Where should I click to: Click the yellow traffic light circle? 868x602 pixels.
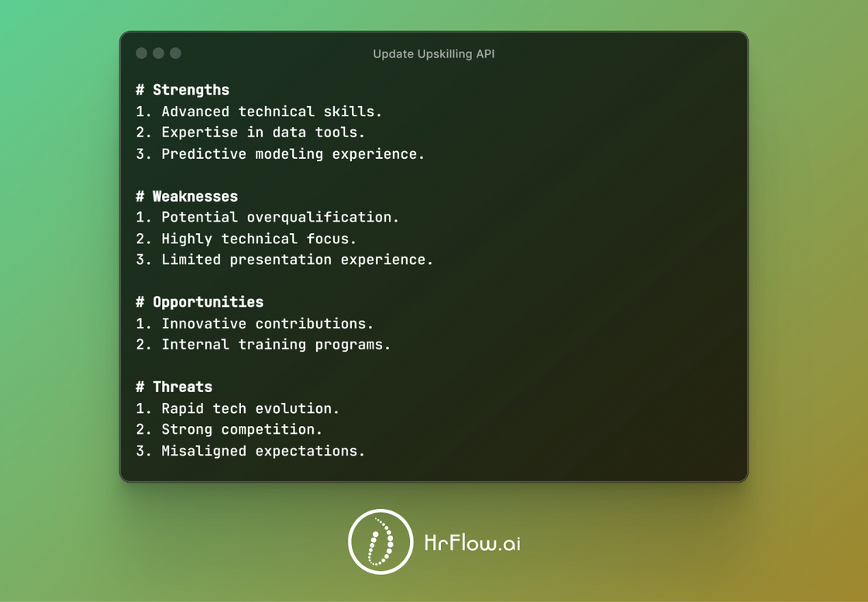click(x=158, y=53)
